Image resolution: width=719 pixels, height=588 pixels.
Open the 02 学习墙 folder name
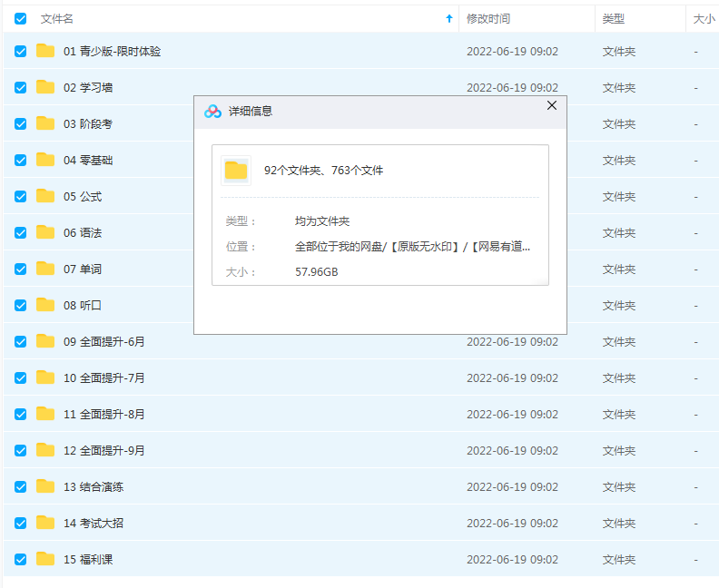(x=88, y=87)
